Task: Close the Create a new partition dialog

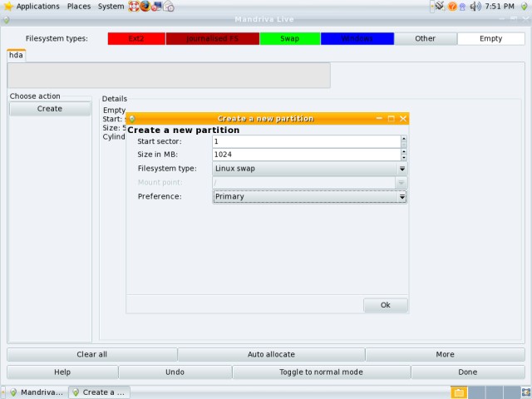Action: [403, 119]
